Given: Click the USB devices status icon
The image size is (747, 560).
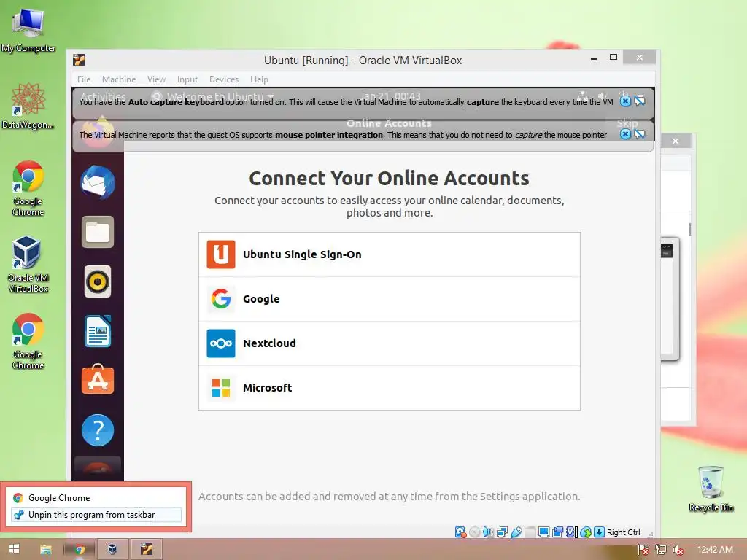Looking at the screenshot, I should click(516, 532).
